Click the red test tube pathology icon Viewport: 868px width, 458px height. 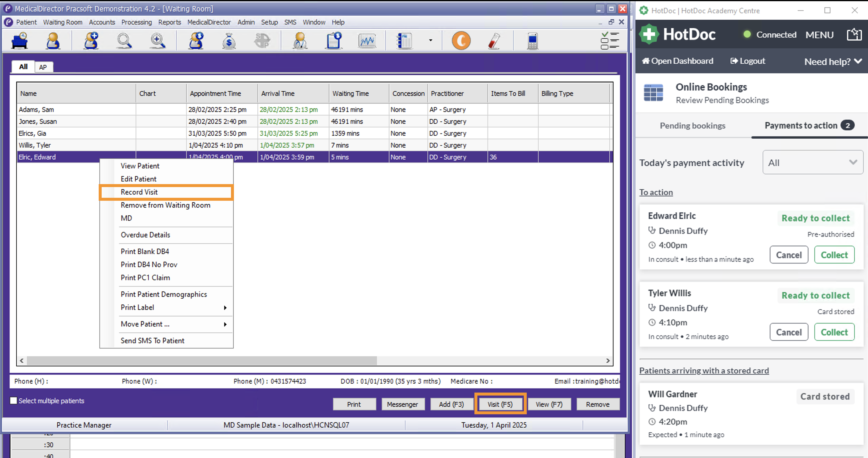click(x=494, y=41)
